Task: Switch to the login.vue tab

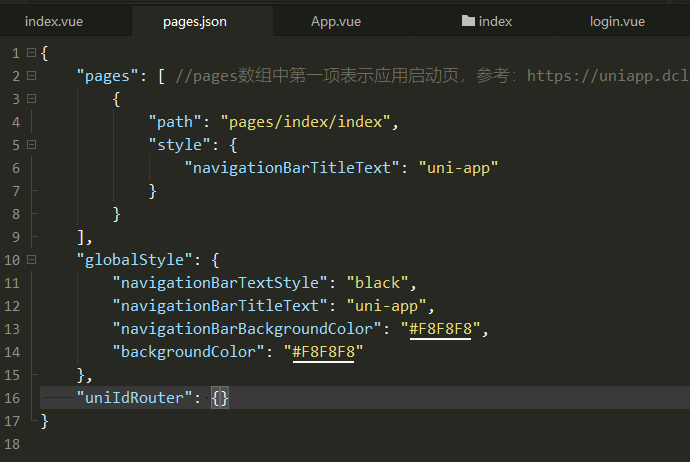Action: 617,22
